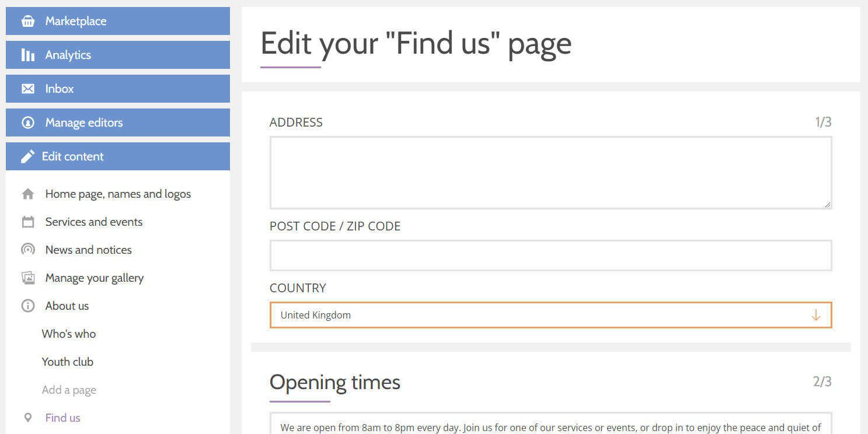Click the calendar icon beside Services and events
Viewport: 868px width, 434px height.
tap(27, 222)
